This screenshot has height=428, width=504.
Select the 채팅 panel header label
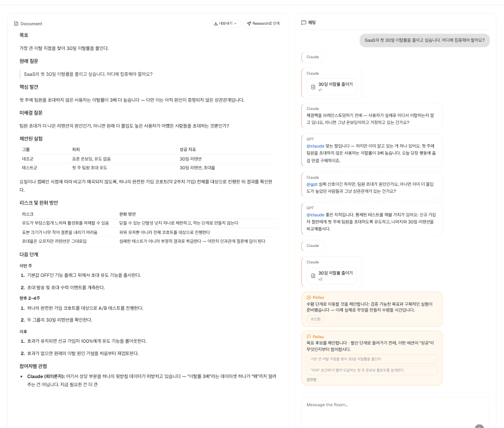312,23
